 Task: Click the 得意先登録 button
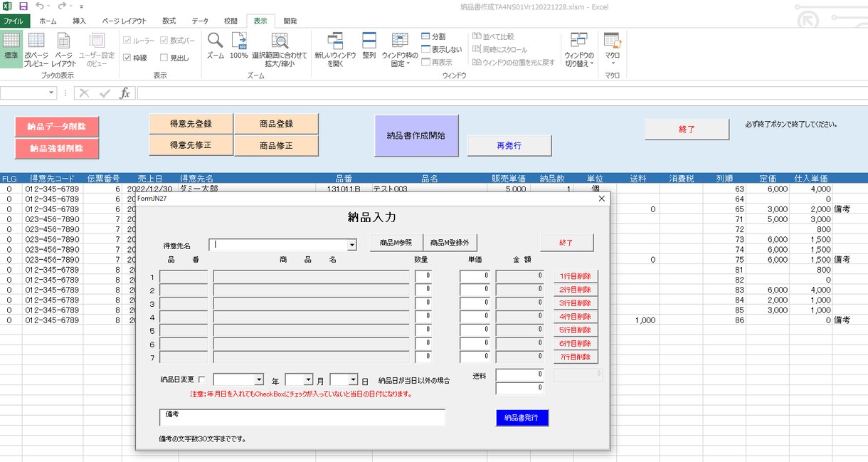tap(191, 123)
